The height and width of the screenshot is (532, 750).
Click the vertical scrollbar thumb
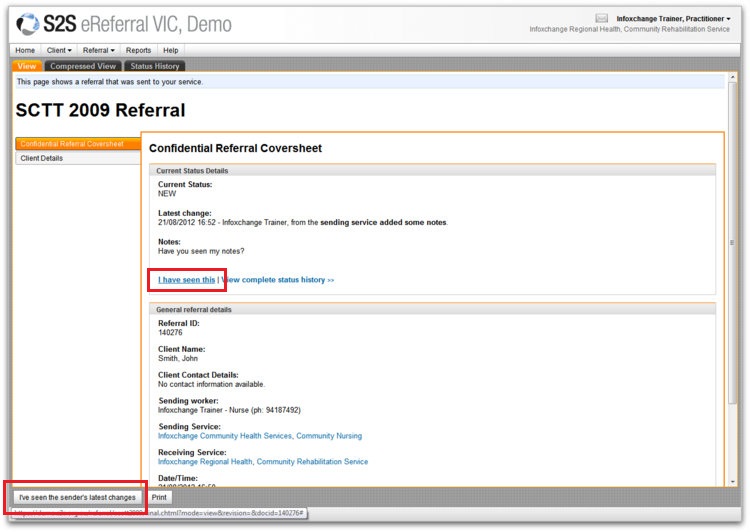732,243
